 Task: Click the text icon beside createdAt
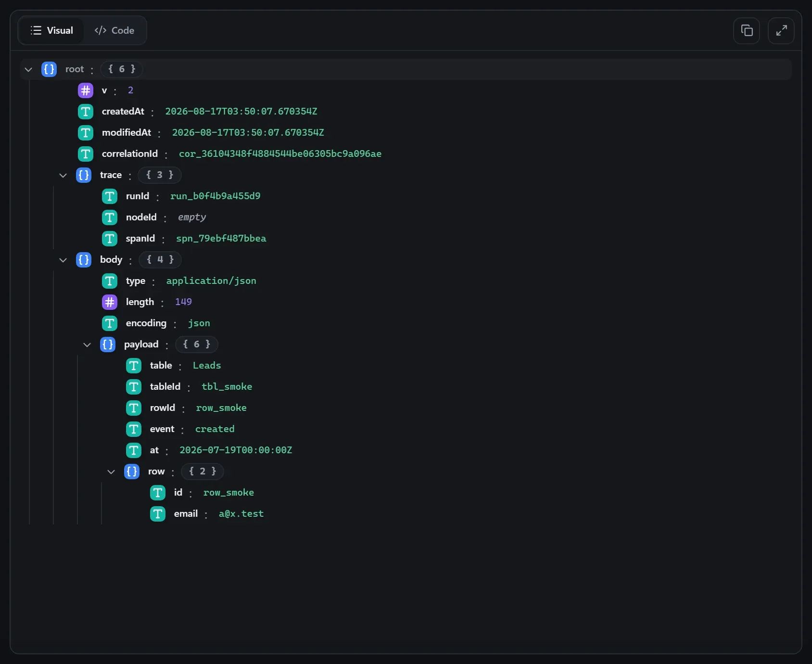coord(86,112)
